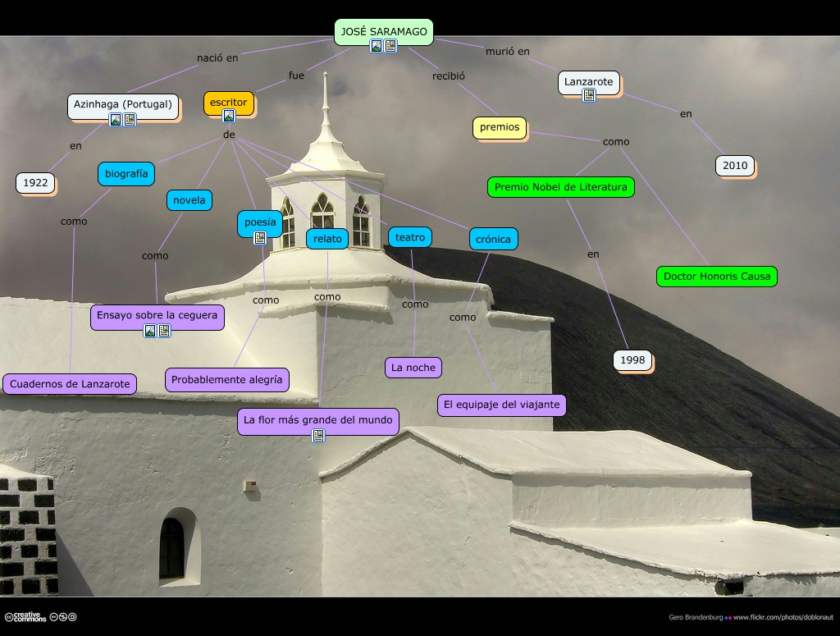Image resolution: width=840 pixels, height=636 pixels.
Task: Select the crónica concept node
Action: tap(493, 239)
